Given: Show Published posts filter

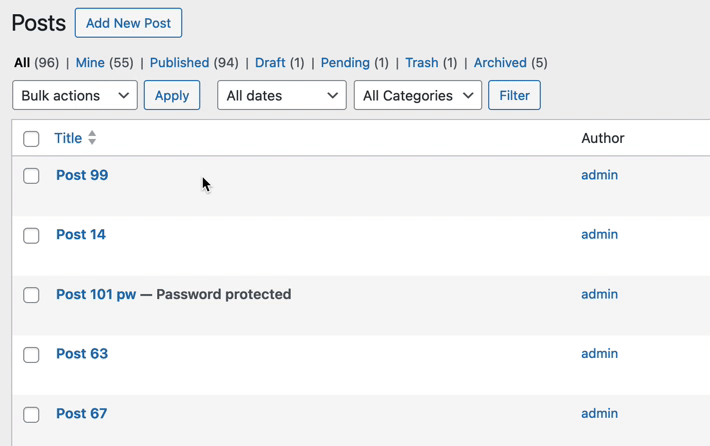Looking at the screenshot, I should [x=179, y=62].
